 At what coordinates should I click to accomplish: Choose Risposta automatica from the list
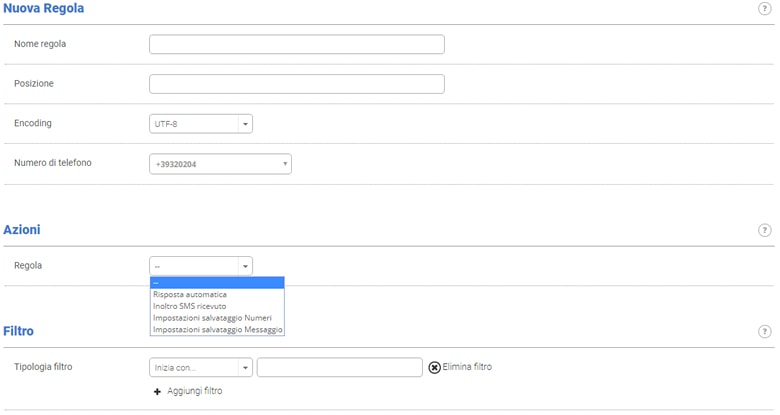pyautogui.click(x=217, y=295)
